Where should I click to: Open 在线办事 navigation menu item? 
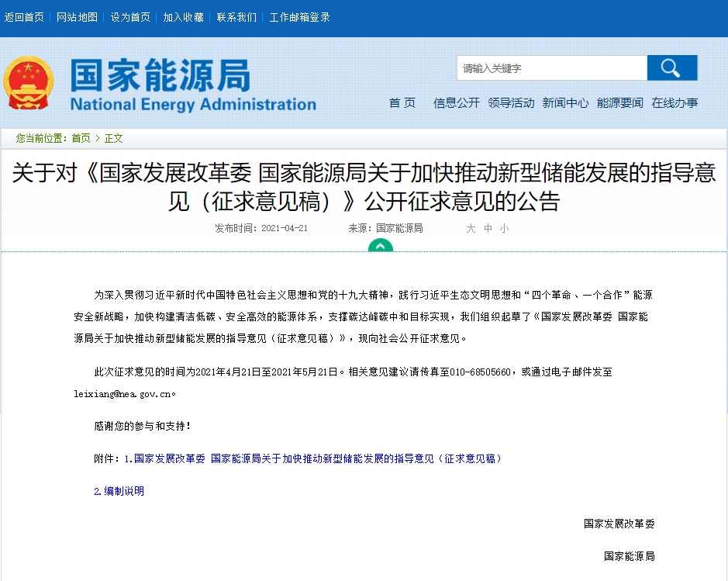[x=675, y=102]
